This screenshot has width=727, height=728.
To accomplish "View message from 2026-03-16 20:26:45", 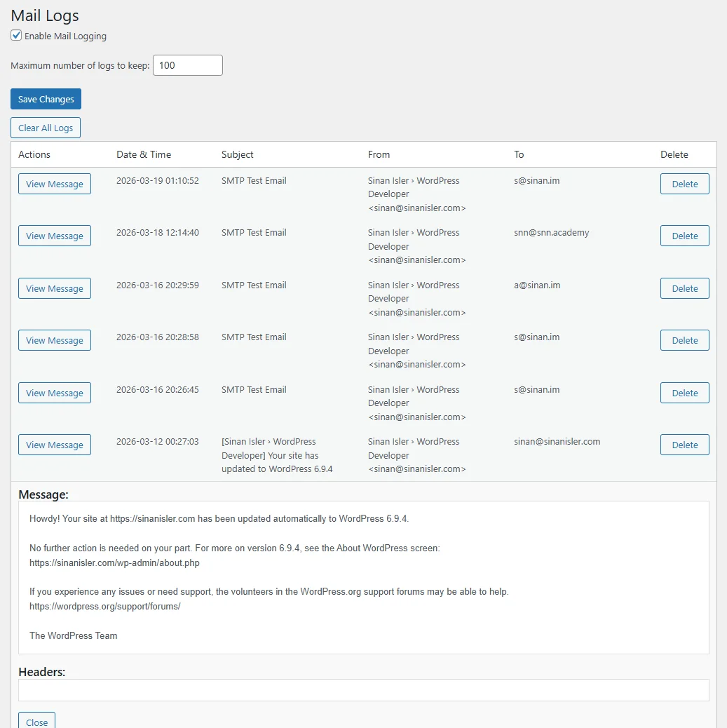I will 55,393.
